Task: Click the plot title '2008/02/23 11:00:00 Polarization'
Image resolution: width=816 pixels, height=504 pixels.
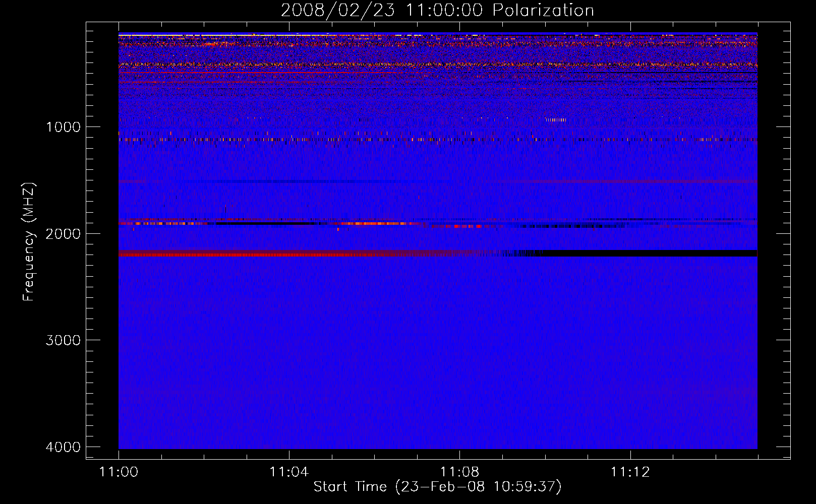Action: (x=437, y=10)
